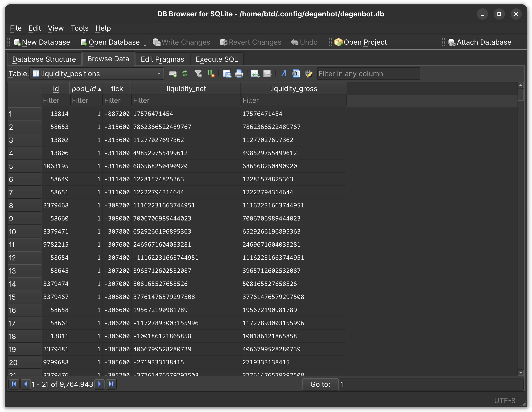Viewport: 532px width, 412px height.
Task: Click the refresh table data icon
Action: point(185,74)
